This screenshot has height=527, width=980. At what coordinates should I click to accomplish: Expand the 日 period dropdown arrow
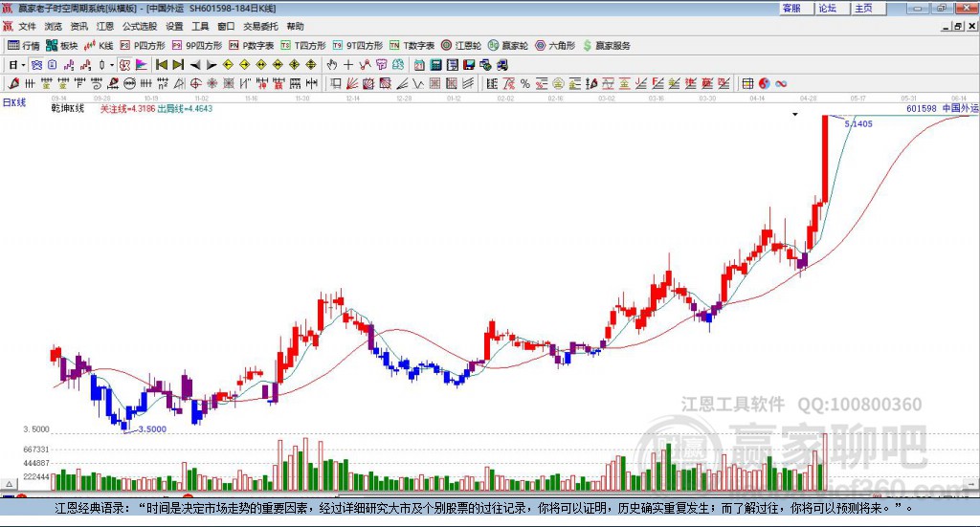[24, 65]
